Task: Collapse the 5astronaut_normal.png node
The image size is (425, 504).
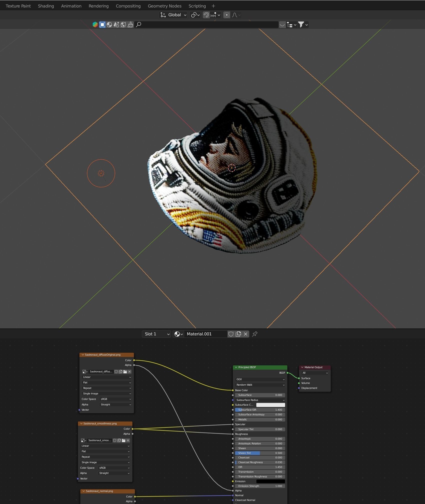Action: [84, 491]
